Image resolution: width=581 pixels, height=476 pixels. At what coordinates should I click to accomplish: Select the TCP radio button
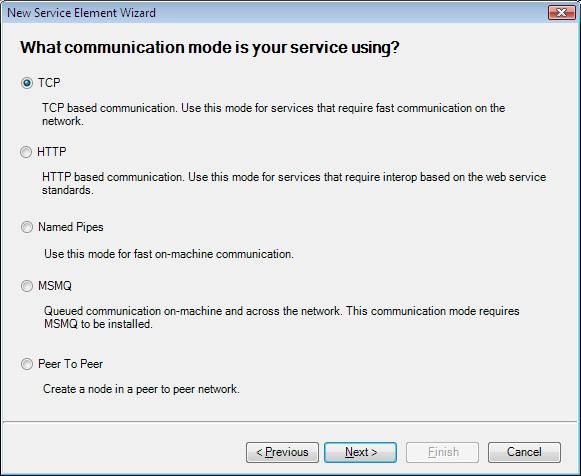click(27, 83)
